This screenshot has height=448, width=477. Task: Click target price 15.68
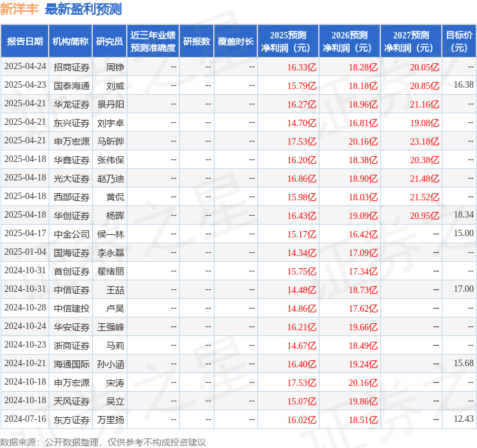point(464,363)
